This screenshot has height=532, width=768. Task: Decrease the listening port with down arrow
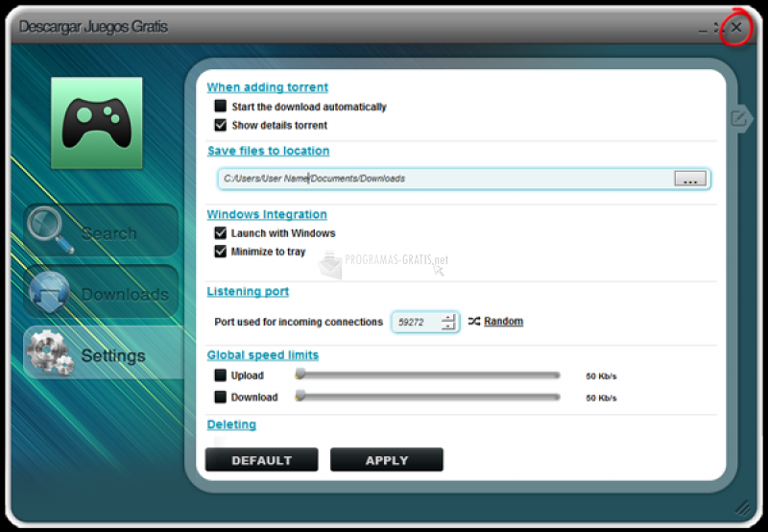[448, 326]
